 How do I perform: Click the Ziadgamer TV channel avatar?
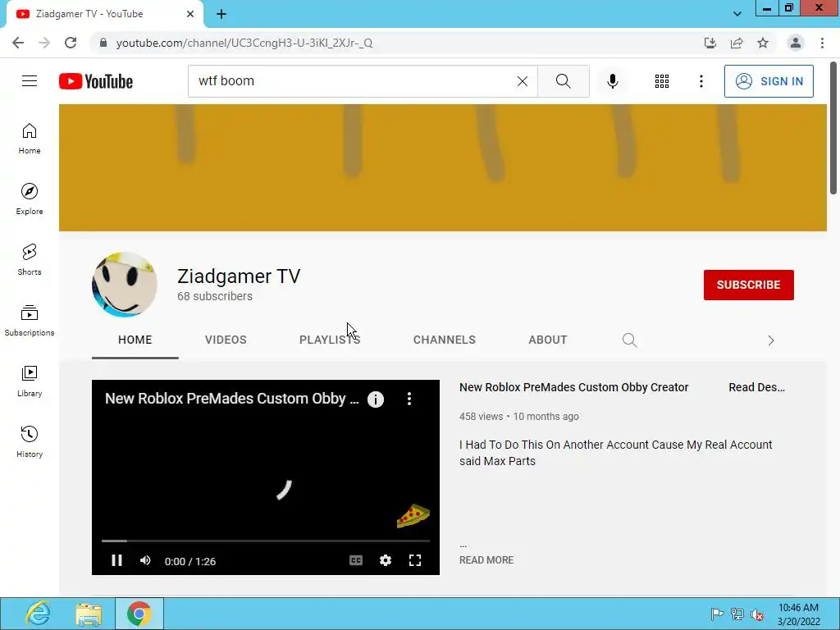click(125, 285)
